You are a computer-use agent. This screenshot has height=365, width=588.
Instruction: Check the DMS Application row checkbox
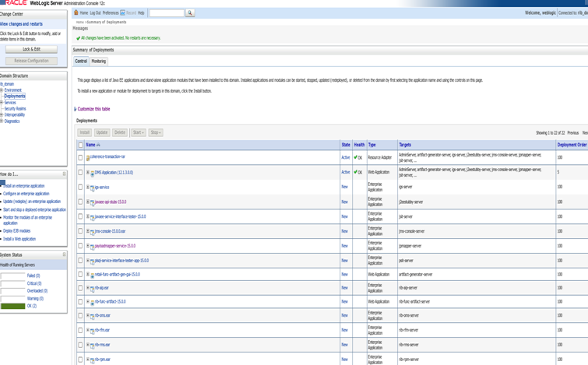pyautogui.click(x=80, y=172)
